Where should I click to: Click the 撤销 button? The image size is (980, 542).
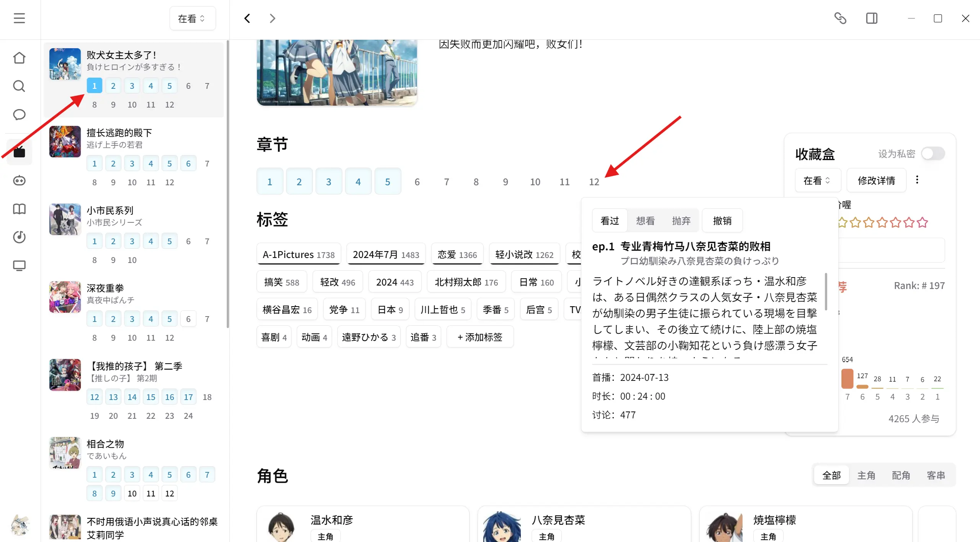pos(722,220)
